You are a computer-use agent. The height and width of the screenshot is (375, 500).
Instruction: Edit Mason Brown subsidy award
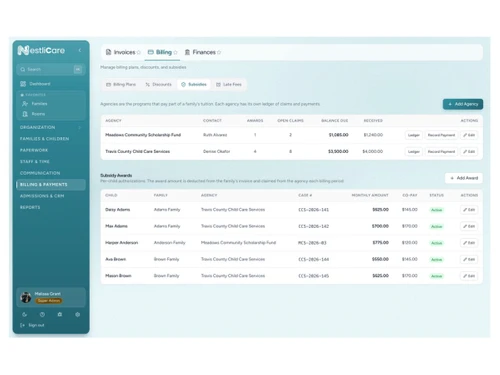pos(469,276)
